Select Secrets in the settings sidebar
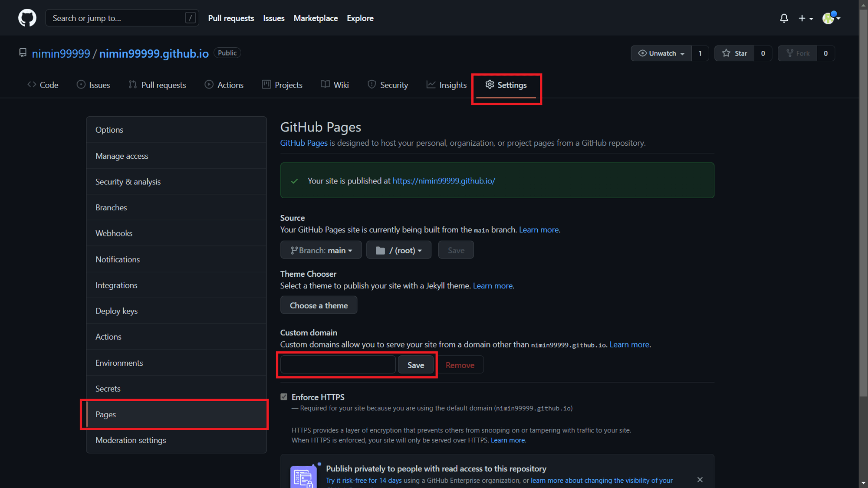Viewport: 868px width, 488px height. [176, 388]
